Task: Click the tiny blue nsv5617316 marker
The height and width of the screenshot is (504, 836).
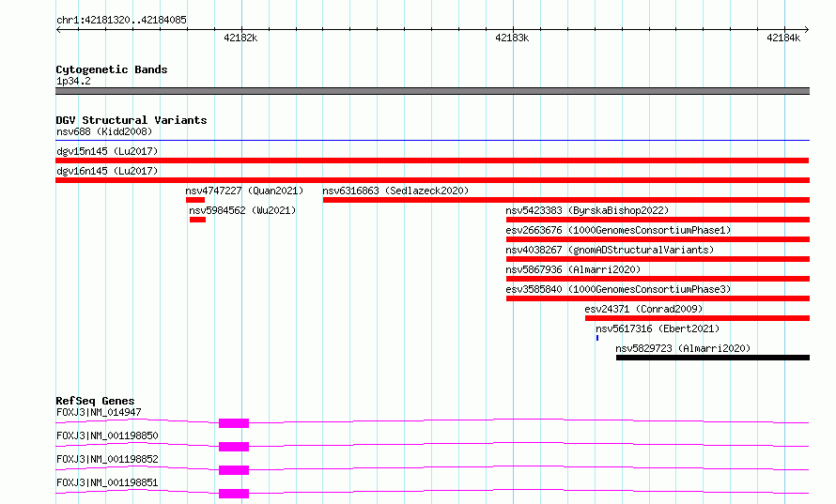Action: (597, 338)
